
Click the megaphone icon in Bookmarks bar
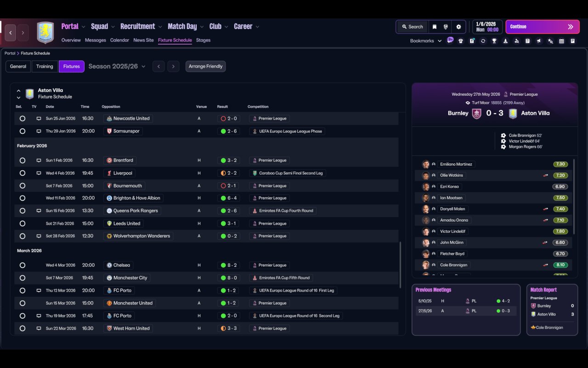click(x=539, y=41)
